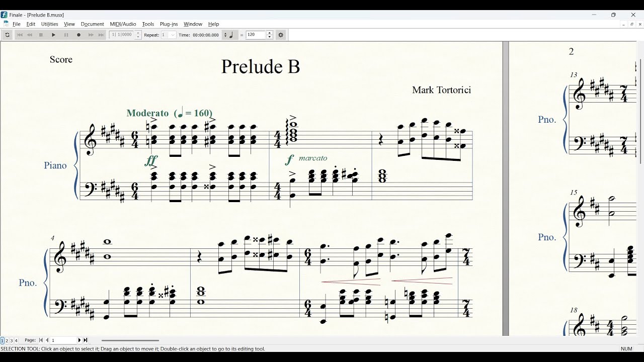Select the Prelude B title text
This screenshot has height=362, width=644.
coord(261,67)
